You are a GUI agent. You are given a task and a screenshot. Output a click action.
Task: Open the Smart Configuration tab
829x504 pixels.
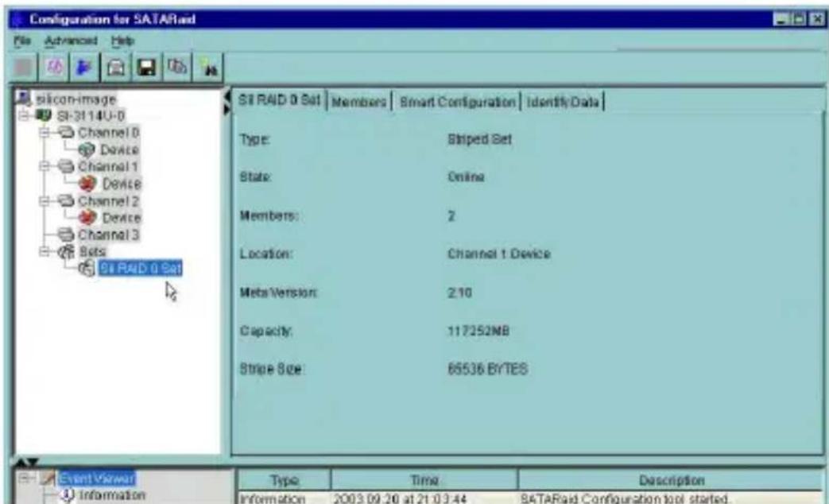[457, 102]
